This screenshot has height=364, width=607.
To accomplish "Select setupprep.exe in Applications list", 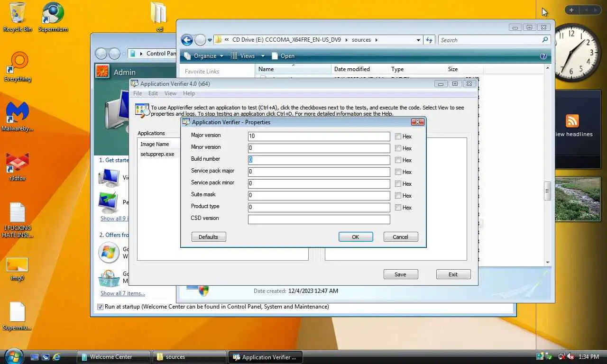I will coord(157,154).
